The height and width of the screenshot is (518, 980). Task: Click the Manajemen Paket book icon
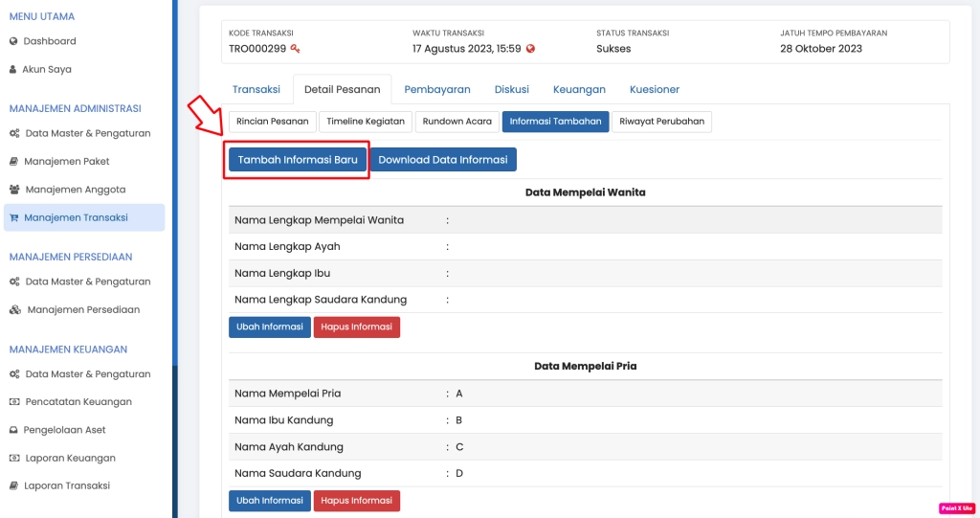coord(13,161)
